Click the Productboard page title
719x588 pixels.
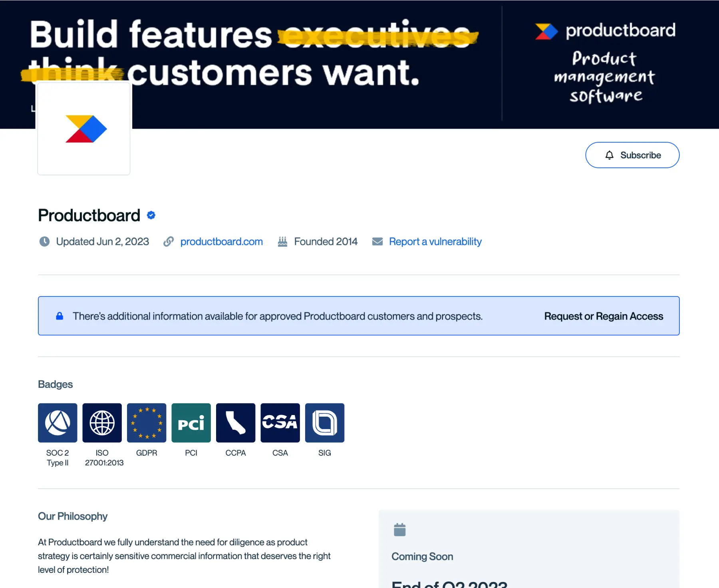[89, 215]
